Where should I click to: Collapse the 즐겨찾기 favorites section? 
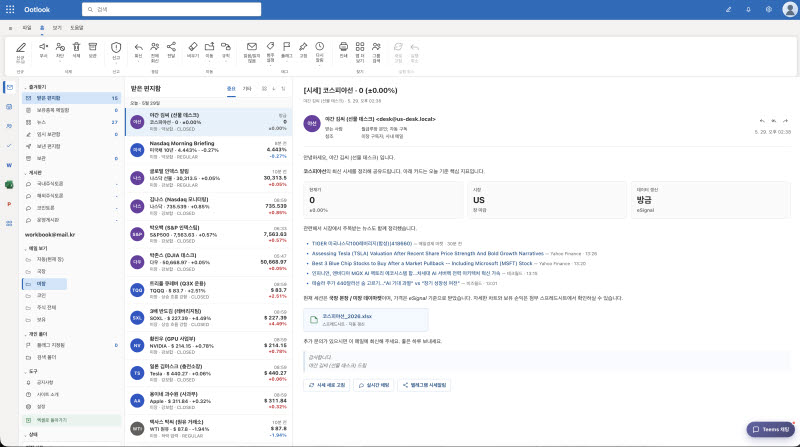coord(26,87)
